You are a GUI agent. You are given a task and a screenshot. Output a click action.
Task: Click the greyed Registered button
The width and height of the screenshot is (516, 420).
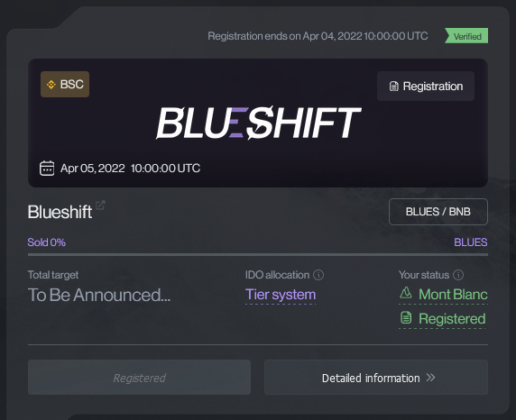pyautogui.click(x=139, y=378)
